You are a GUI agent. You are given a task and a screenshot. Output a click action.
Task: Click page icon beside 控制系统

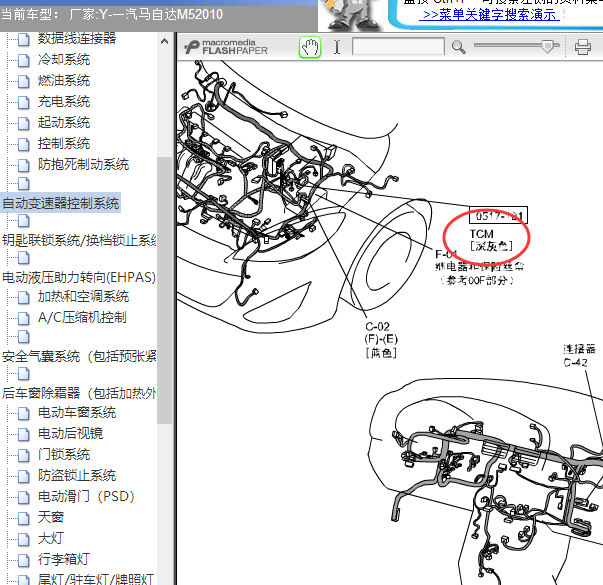(23, 144)
